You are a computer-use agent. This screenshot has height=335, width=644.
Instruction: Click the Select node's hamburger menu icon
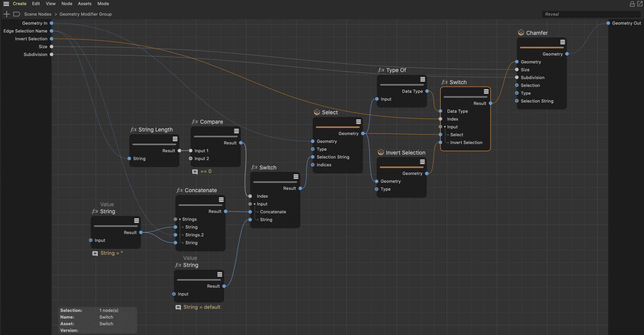[x=358, y=122]
